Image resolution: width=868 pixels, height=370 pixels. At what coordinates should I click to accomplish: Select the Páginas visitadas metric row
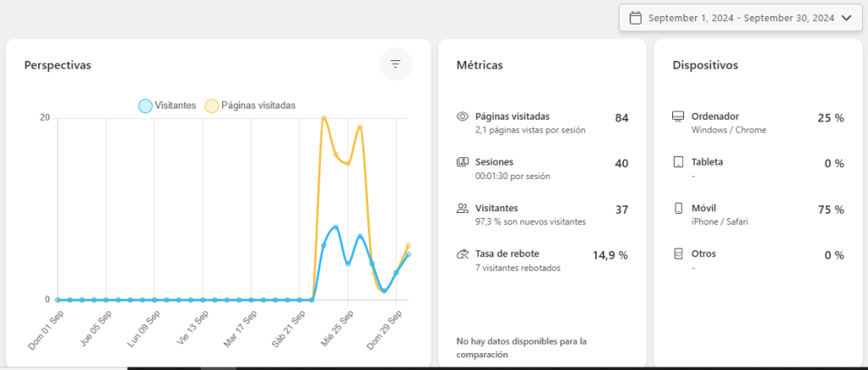pos(542,123)
